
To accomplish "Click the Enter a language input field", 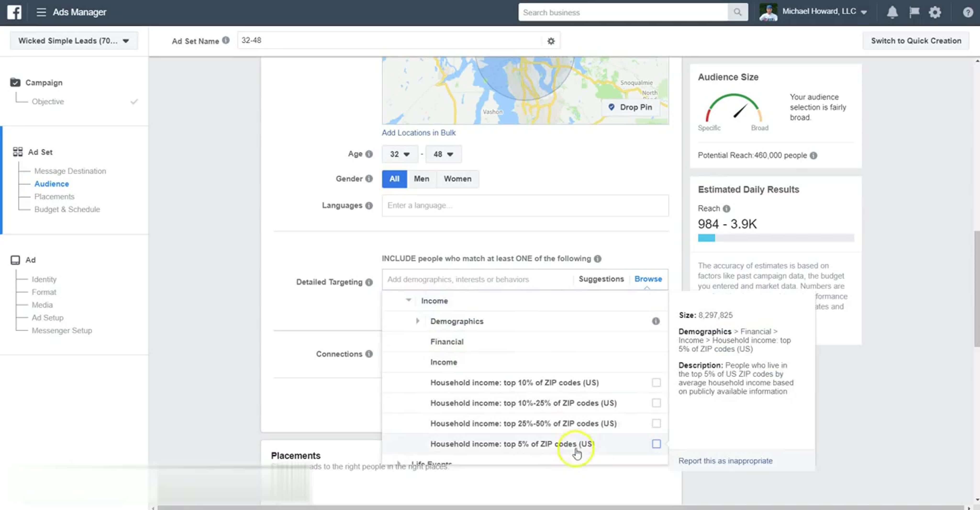I will 525,206.
